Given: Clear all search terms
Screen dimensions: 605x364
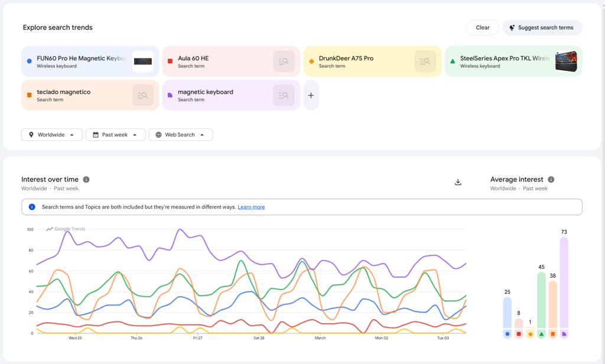Looking at the screenshot, I should coord(483,28).
